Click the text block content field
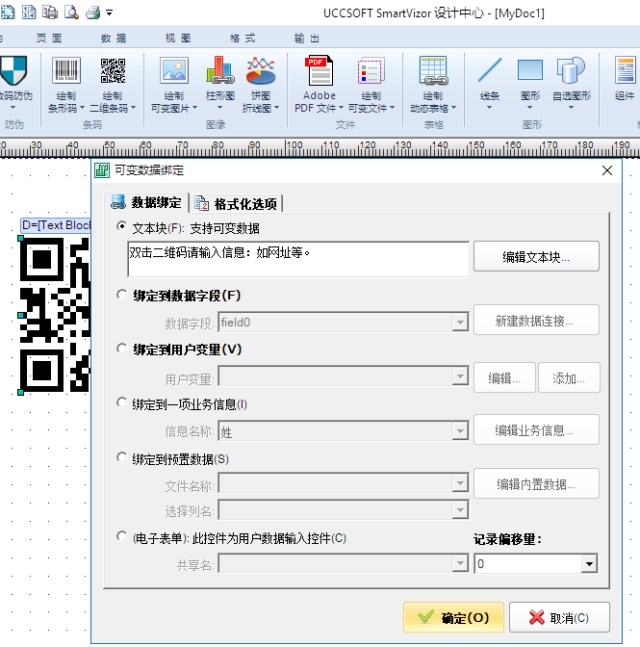640x647 pixels. click(x=298, y=259)
